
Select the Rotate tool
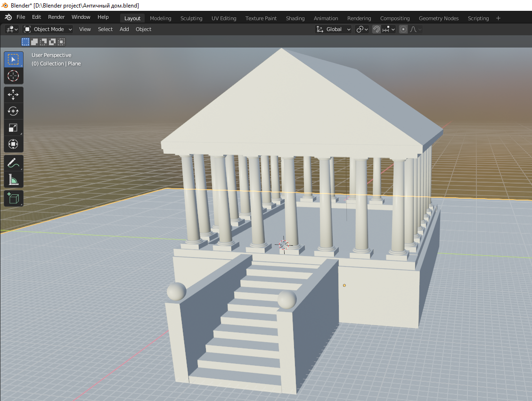click(13, 111)
